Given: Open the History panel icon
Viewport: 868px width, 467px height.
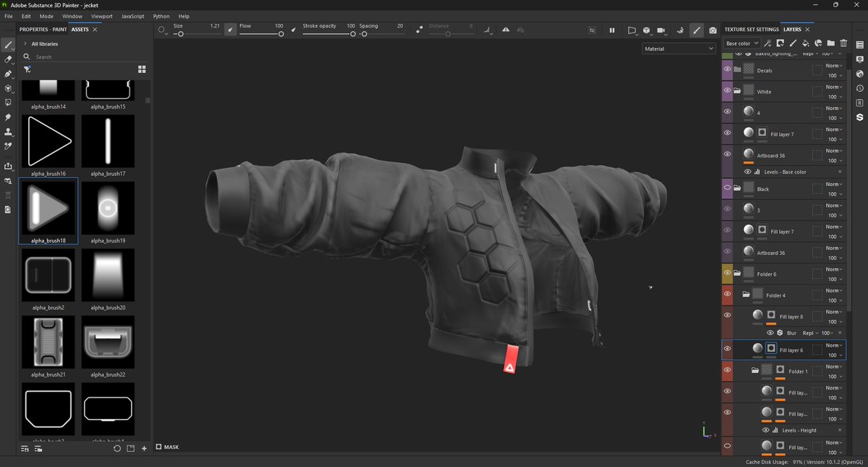Looking at the screenshot, I should (860, 88).
